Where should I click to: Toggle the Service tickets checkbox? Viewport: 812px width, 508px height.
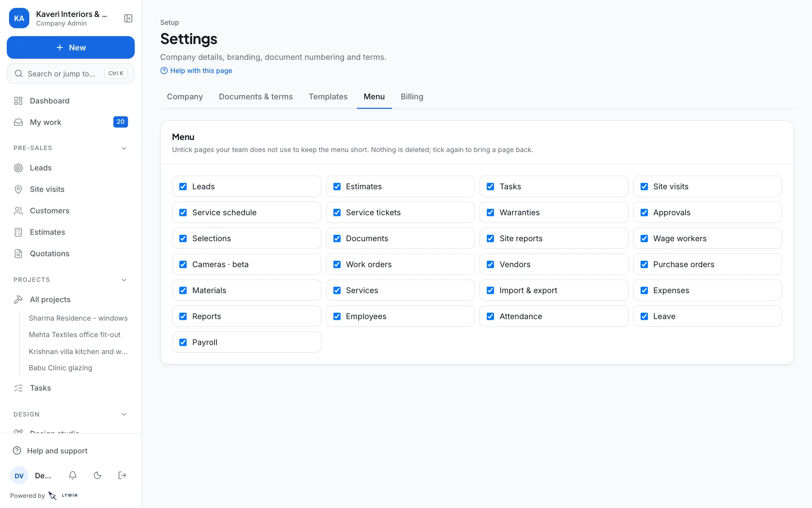(337, 213)
